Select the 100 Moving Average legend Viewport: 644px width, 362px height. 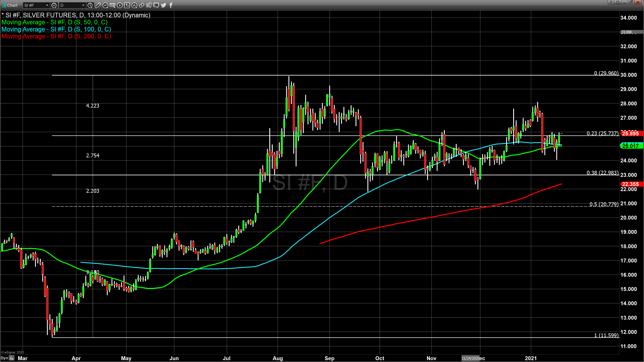click(x=56, y=29)
